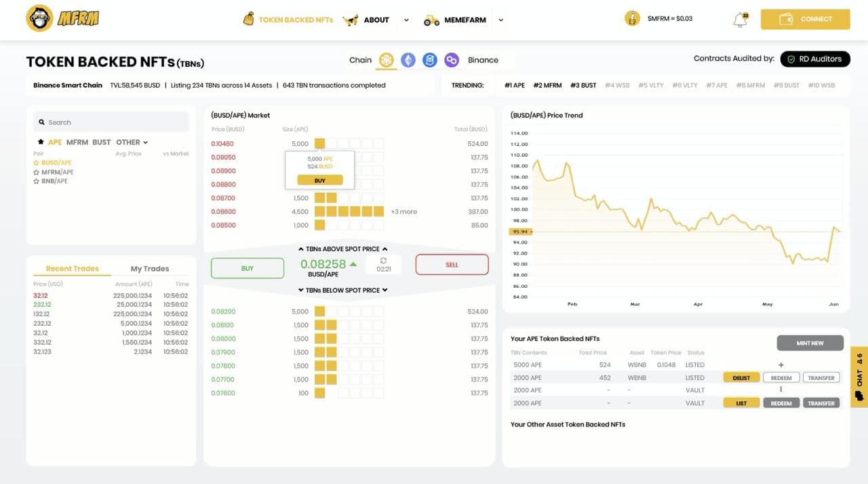Open trending #3 BUST
The width and height of the screenshot is (868, 484).
583,86
